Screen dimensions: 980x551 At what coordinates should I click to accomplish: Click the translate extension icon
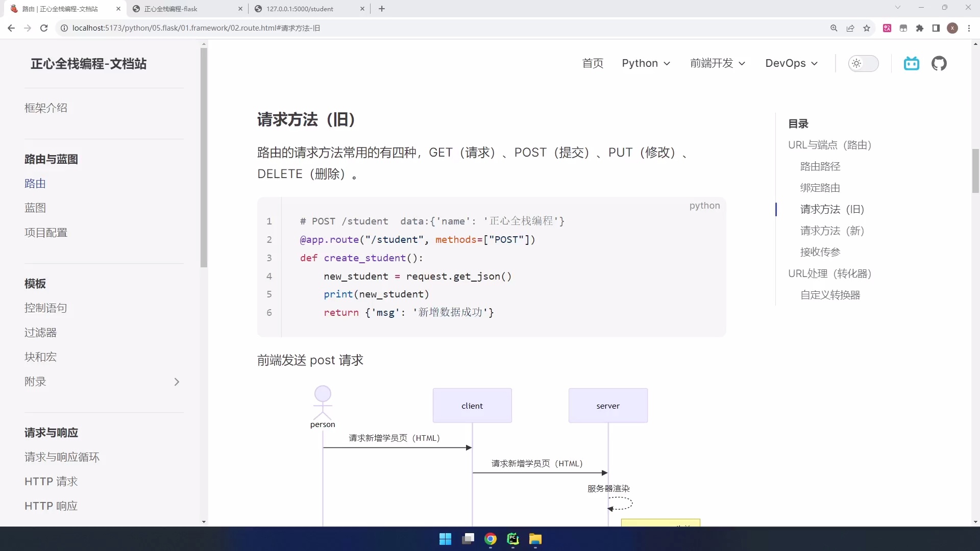point(888,28)
